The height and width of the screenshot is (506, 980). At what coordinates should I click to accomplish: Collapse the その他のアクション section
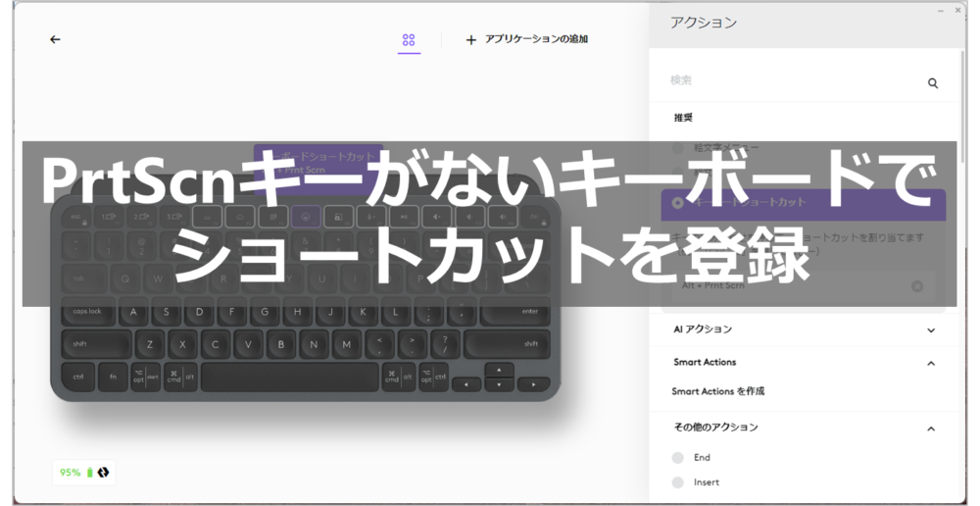(x=931, y=429)
